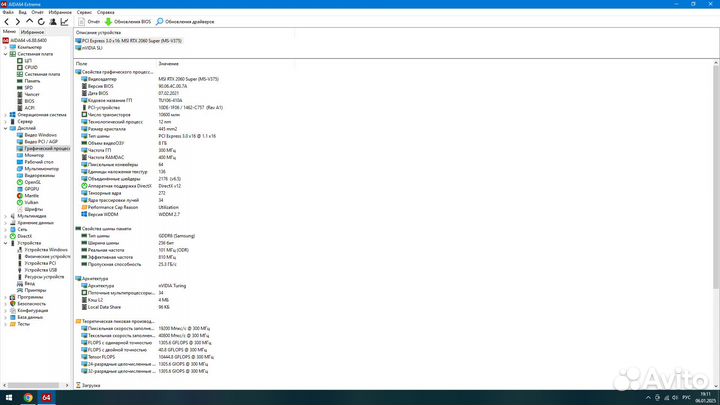Select OpenGL in the Дисплей tree

click(x=33, y=182)
